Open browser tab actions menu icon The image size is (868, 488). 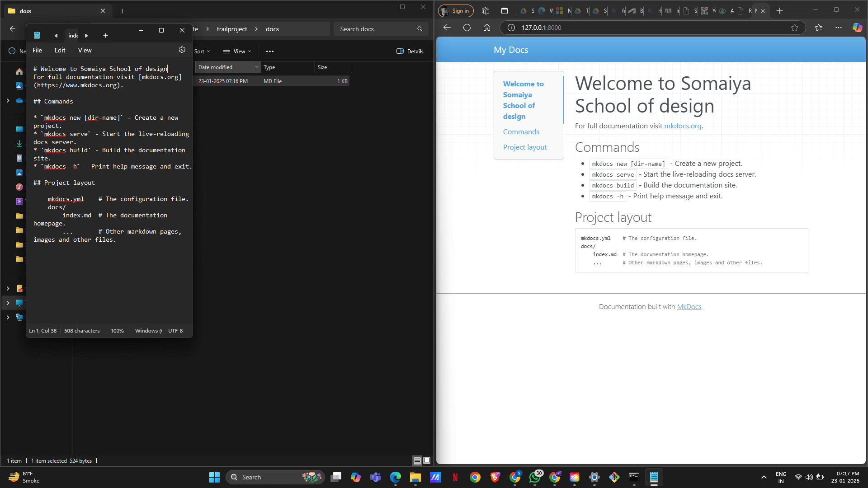505,11
